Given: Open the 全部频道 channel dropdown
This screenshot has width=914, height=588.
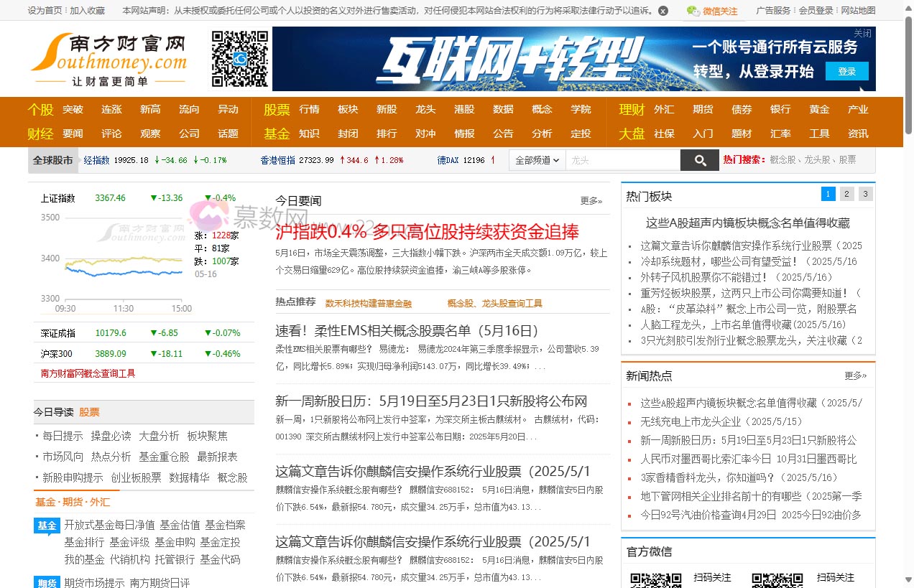Looking at the screenshot, I should (x=537, y=159).
